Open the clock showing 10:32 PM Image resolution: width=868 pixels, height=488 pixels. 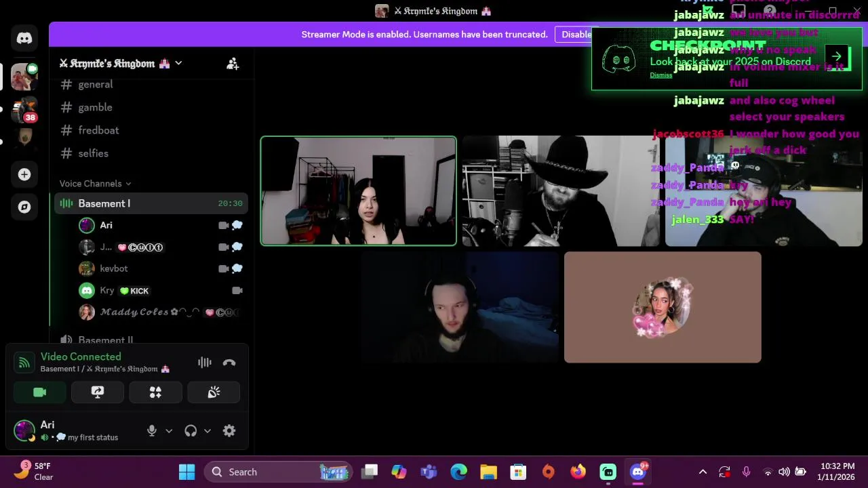[x=837, y=472]
